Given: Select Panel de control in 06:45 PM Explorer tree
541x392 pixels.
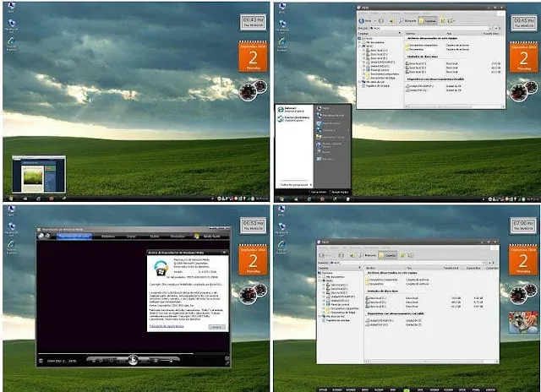Looking at the screenshot, I should click(378, 70).
